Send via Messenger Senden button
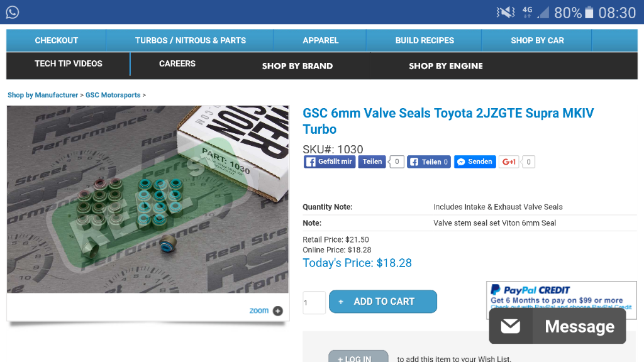This screenshot has height=362, width=644. click(475, 162)
